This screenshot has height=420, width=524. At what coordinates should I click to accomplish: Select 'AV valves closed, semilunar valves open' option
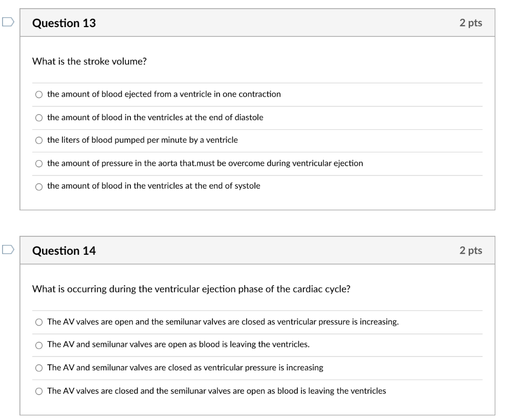coord(39,391)
